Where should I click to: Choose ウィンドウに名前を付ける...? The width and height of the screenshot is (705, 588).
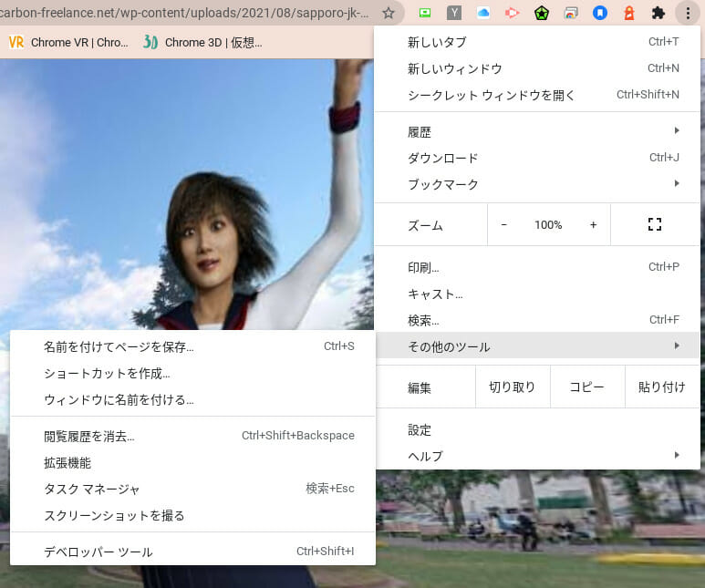192,399
